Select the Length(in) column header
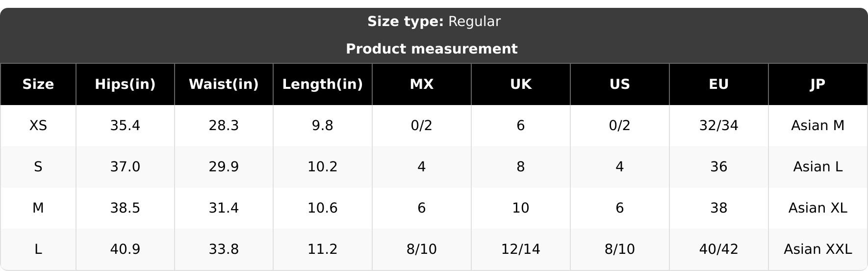This screenshot has height=271, width=868. pyautogui.click(x=323, y=84)
